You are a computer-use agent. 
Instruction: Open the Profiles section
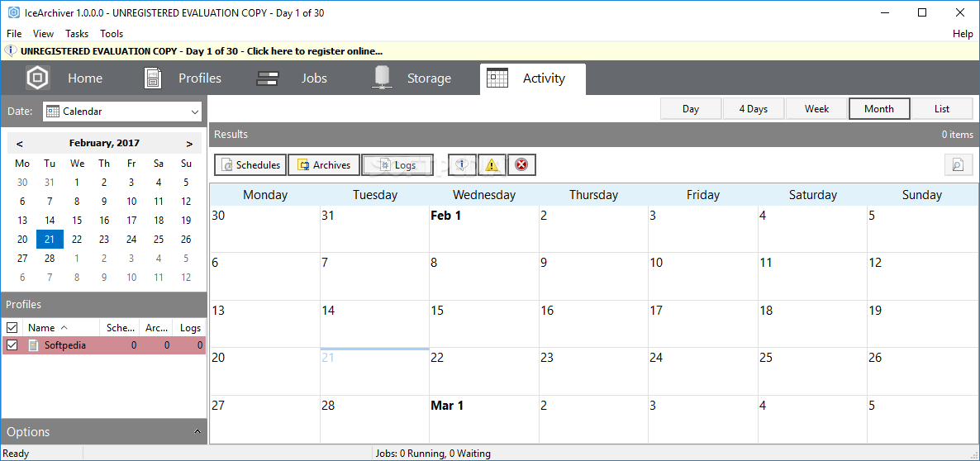pos(182,78)
